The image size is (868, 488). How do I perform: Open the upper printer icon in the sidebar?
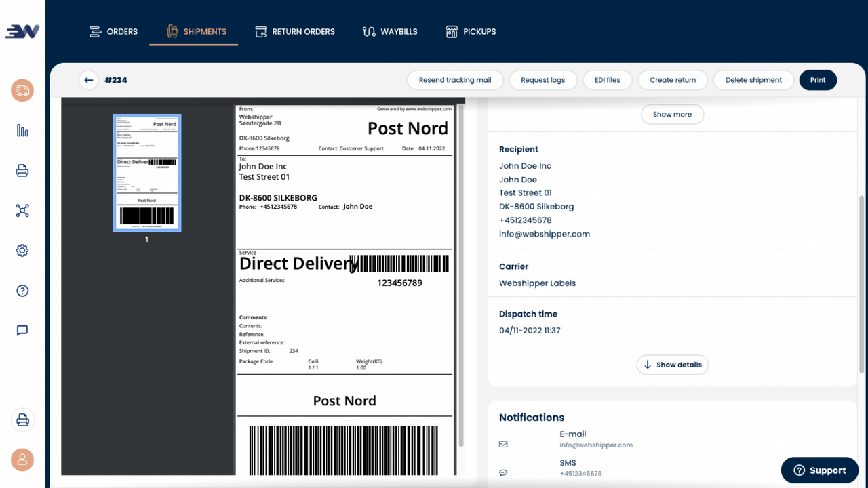(22, 171)
